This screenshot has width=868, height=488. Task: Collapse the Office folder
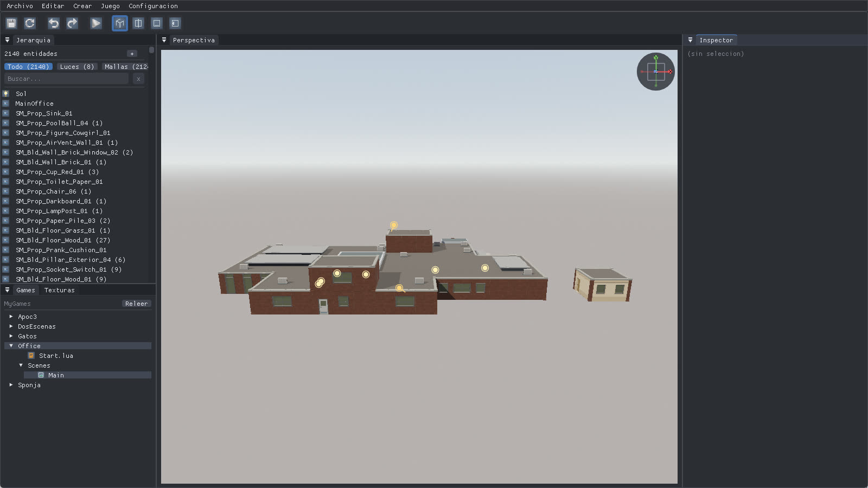11,346
